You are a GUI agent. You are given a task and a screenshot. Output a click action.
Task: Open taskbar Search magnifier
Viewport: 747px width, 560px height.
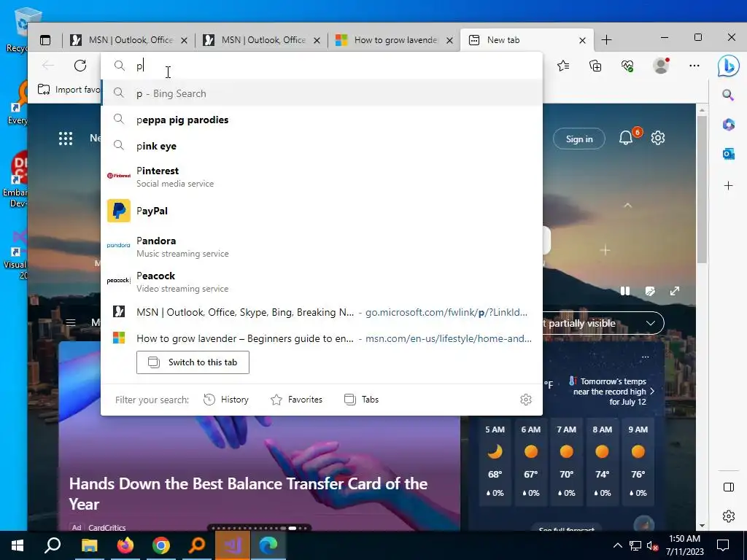[53, 545]
